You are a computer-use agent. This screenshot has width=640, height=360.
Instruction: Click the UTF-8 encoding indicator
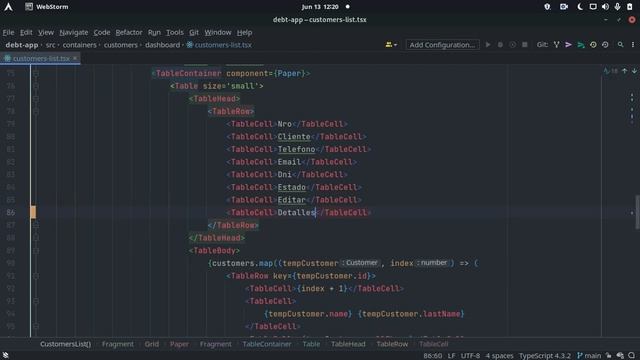tap(470, 356)
